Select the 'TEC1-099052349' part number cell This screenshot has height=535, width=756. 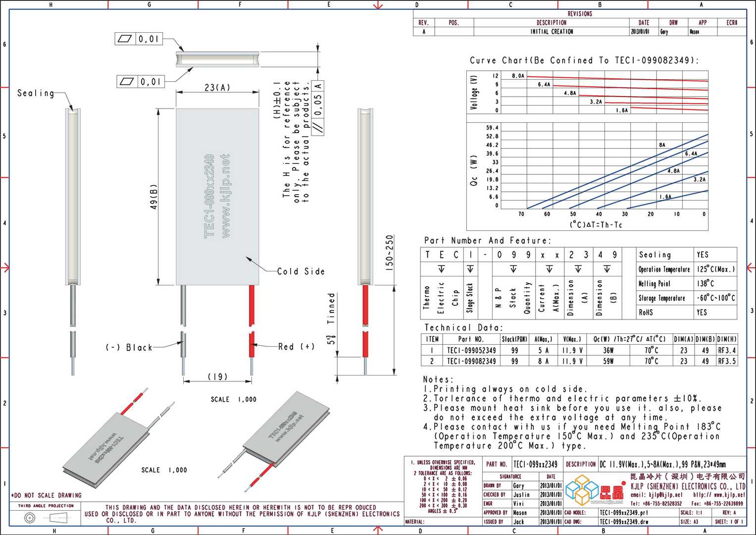[x=471, y=350]
